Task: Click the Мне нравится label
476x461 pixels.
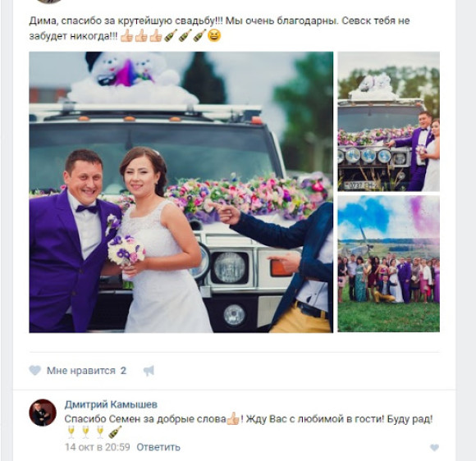Action: tap(81, 371)
